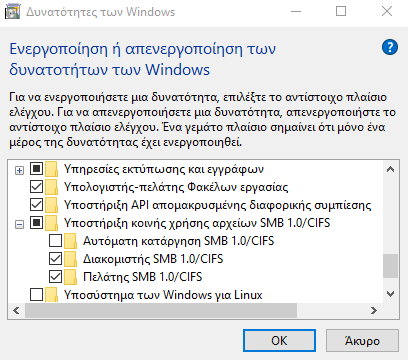408x360 pixels.
Task: Expand the Υπηρεσίες εκτύπωσης και εγγράφων tree node
Action: (x=20, y=171)
